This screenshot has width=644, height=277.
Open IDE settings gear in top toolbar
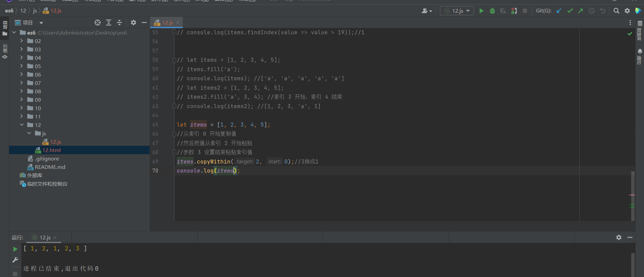[x=627, y=11]
